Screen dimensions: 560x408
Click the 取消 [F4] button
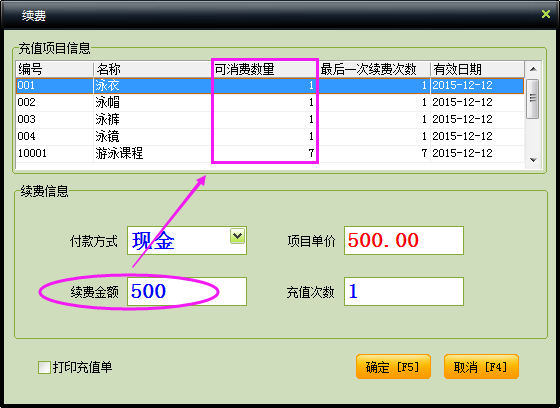[x=481, y=367]
